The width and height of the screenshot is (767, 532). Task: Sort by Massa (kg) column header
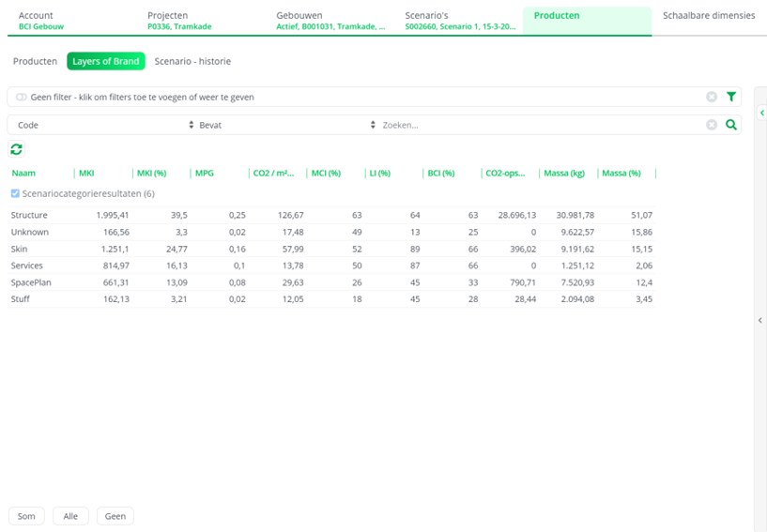(564, 173)
